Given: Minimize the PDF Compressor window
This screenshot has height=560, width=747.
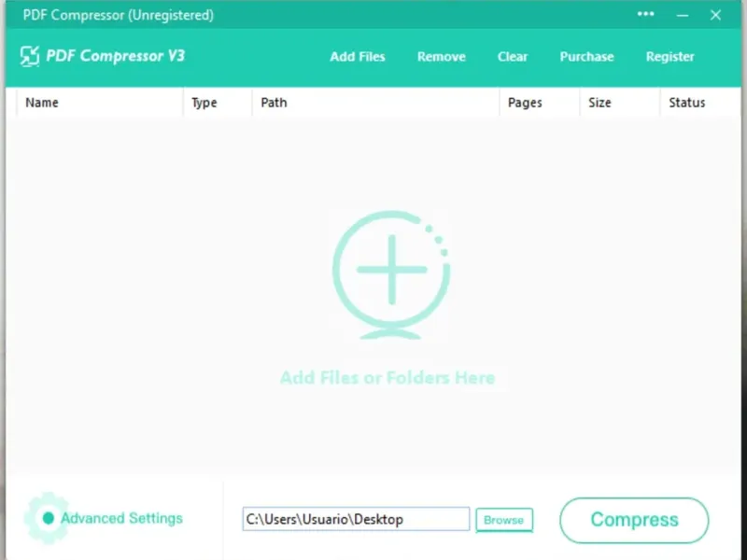Looking at the screenshot, I should (683, 15).
